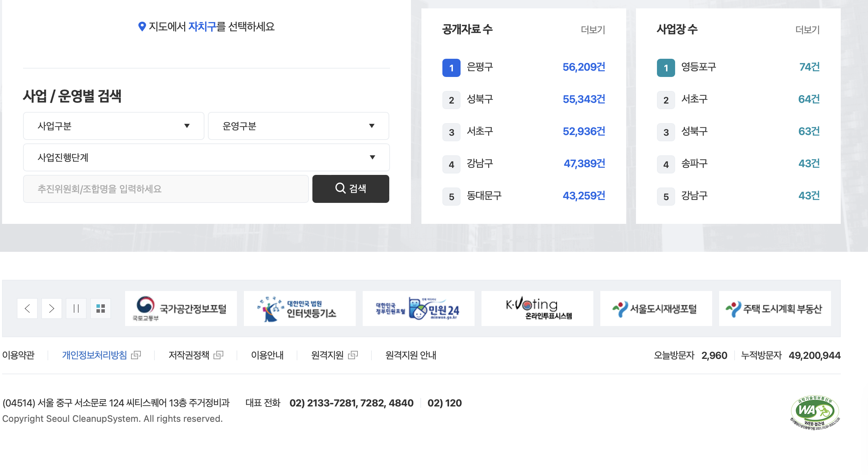Click 더보기 in 사업장 수 panel
Screen dimensions: 868x475
click(807, 30)
